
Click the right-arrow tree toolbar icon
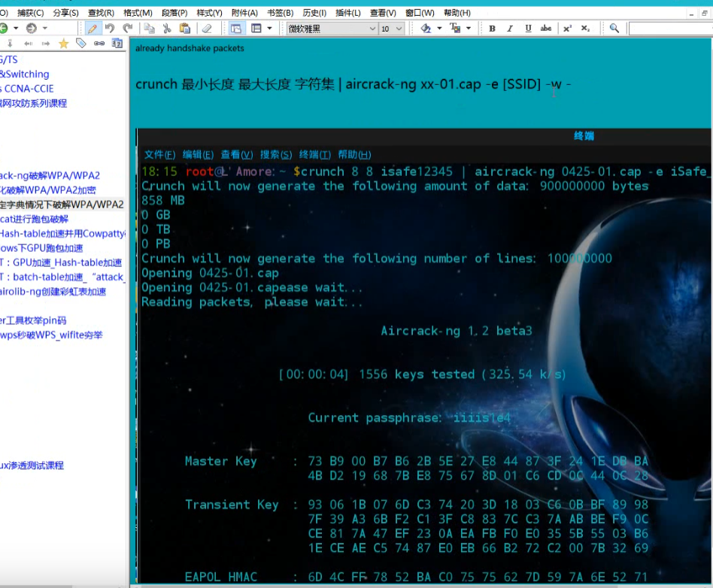click(45, 43)
